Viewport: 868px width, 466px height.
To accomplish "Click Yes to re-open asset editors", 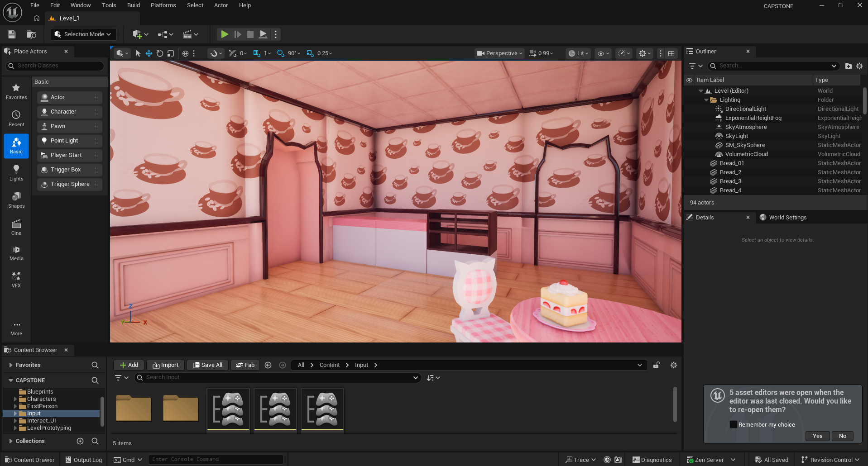I will pos(817,436).
